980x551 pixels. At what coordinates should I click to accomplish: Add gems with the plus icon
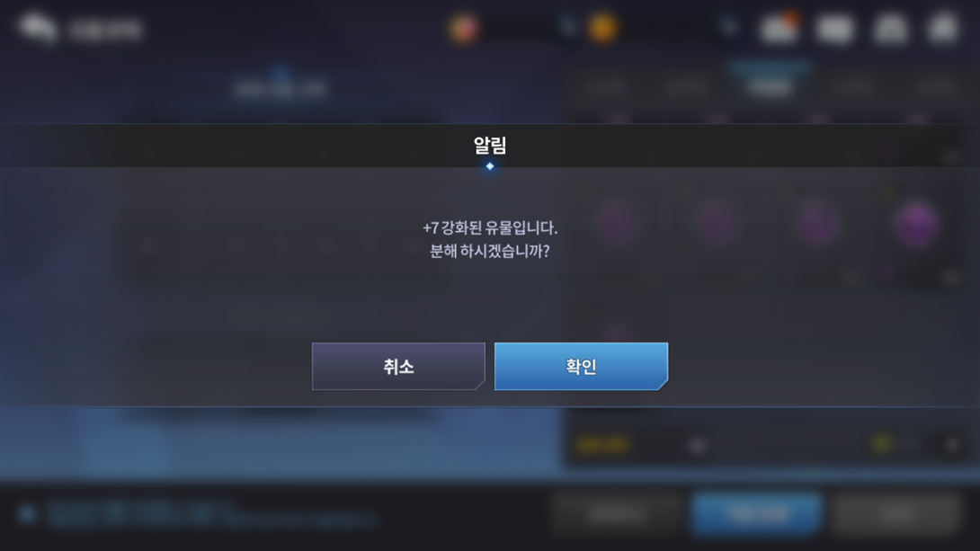(567, 28)
